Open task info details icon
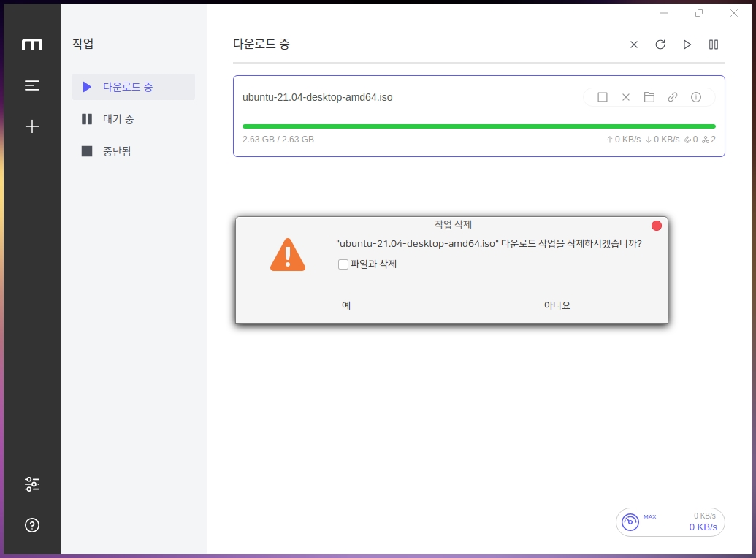Screen dimensions: 756x558 (696, 97)
